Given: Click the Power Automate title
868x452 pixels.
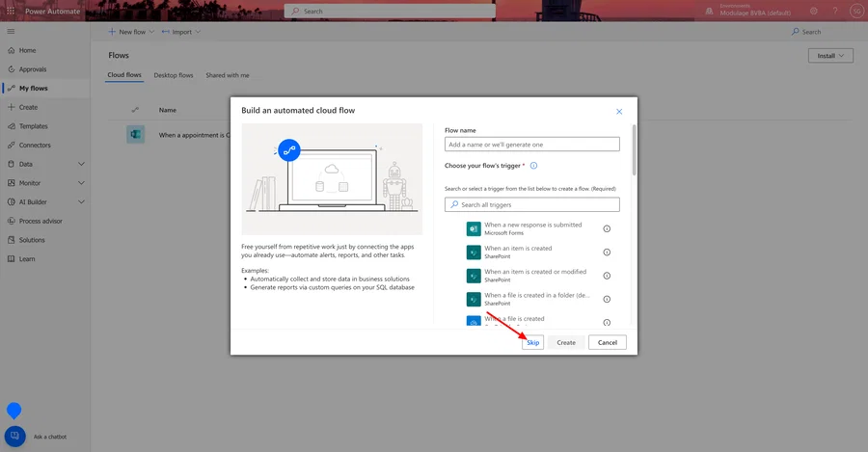Looking at the screenshot, I should [53, 11].
